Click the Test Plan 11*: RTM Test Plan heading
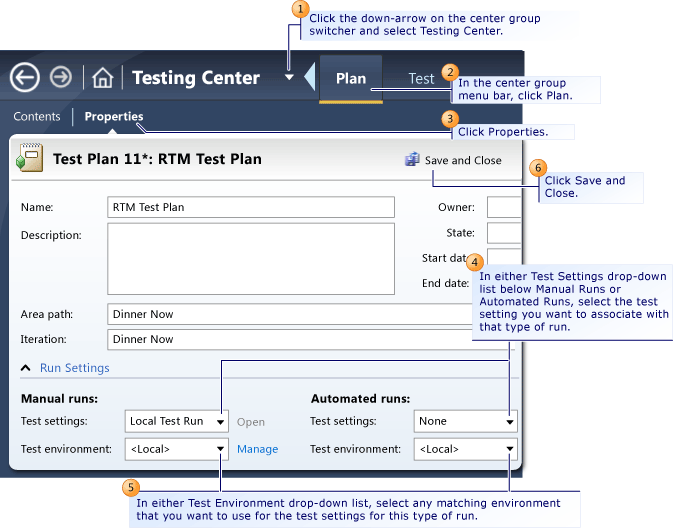The height and width of the screenshot is (528, 675). click(157, 159)
